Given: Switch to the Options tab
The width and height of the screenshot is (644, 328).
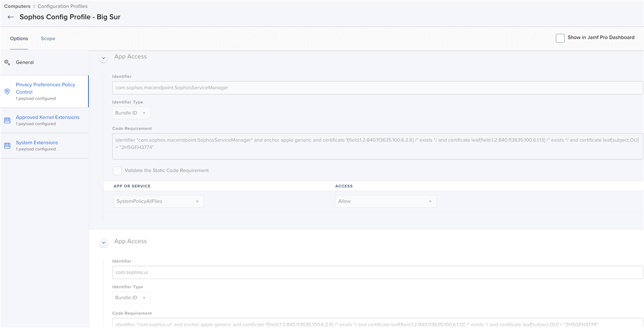Looking at the screenshot, I should [19, 39].
